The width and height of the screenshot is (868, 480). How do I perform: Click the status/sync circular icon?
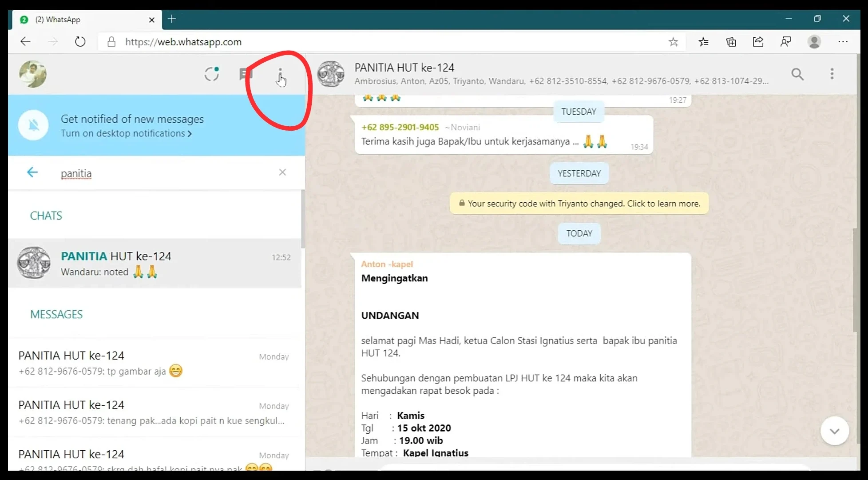211,73
